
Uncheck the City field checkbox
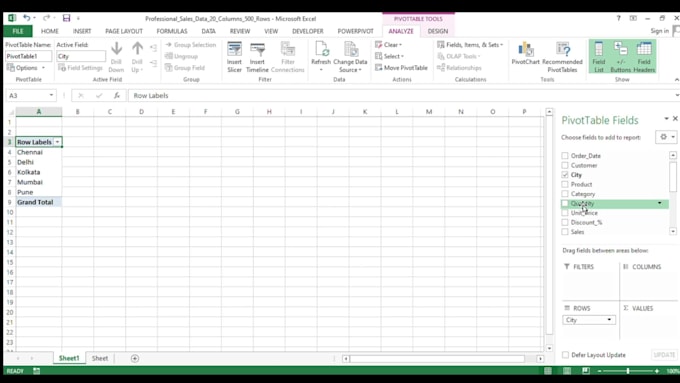click(565, 174)
